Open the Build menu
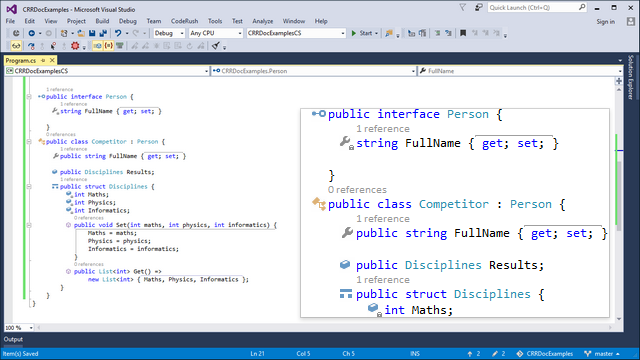This screenshot has height=360, width=640. 102,21
